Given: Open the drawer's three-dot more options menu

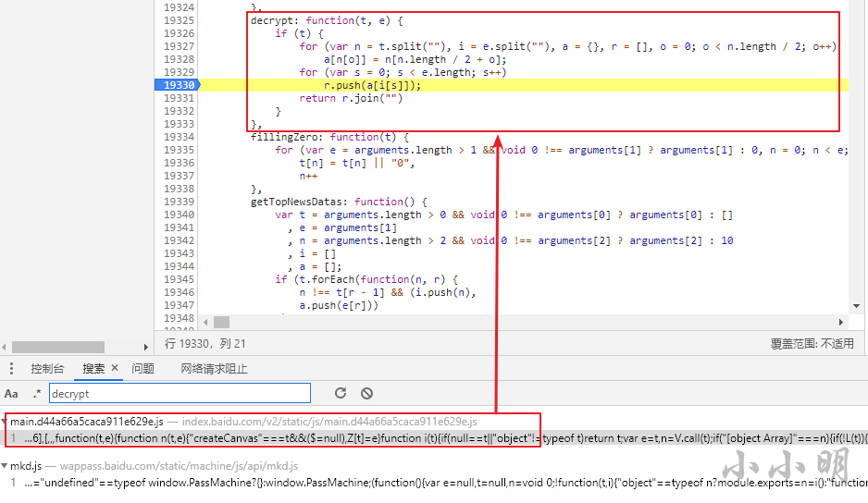Looking at the screenshot, I should pyautogui.click(x=11, y=369).
